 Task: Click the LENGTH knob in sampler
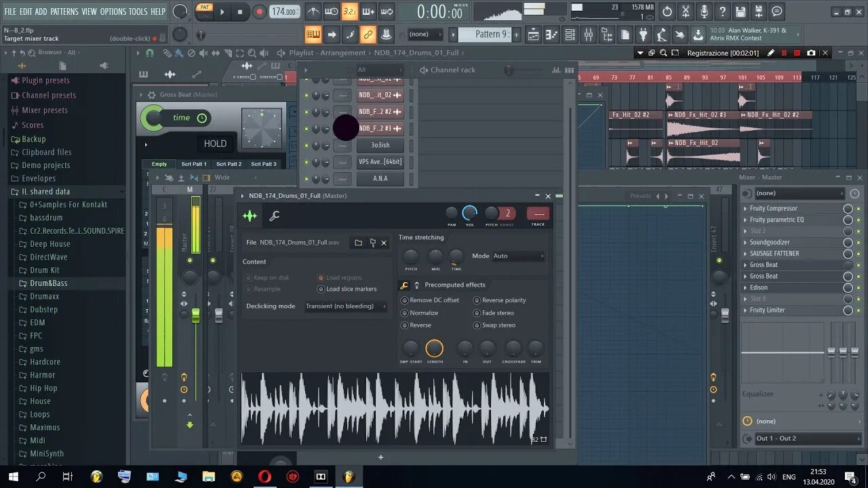(x=434, y=348)
